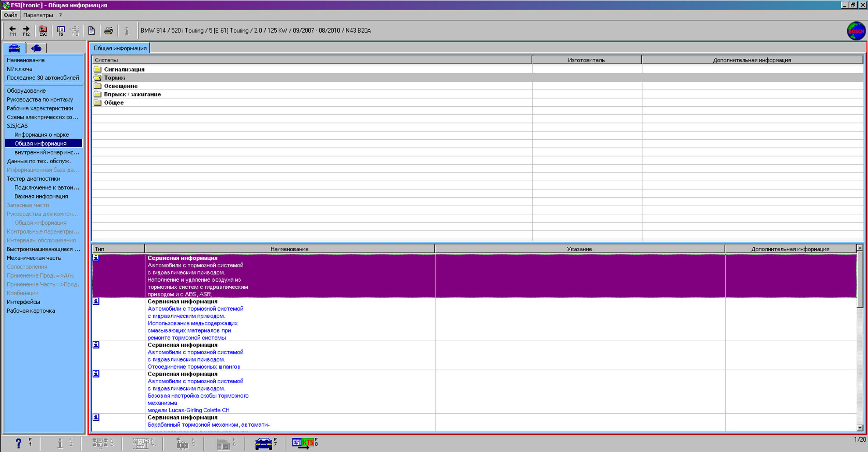Open Данные по тех. обслуж. section

(x=39, y=161)
